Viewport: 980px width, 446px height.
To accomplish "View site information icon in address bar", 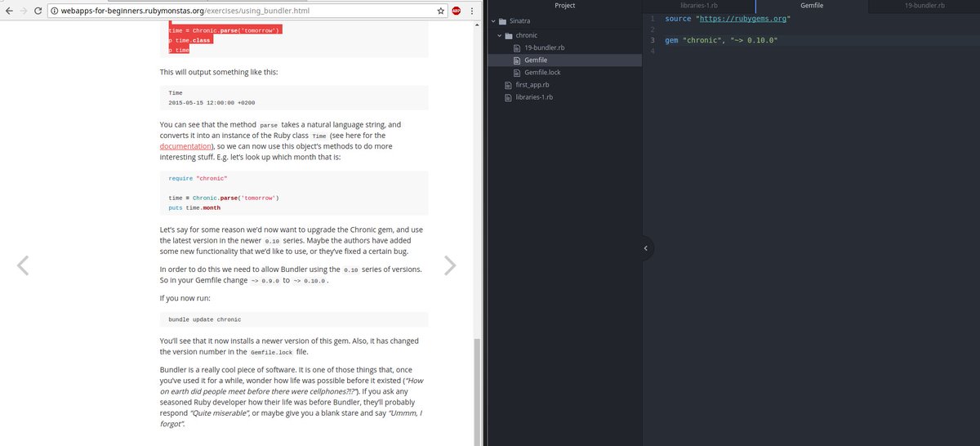I will (x=54, y=11).
